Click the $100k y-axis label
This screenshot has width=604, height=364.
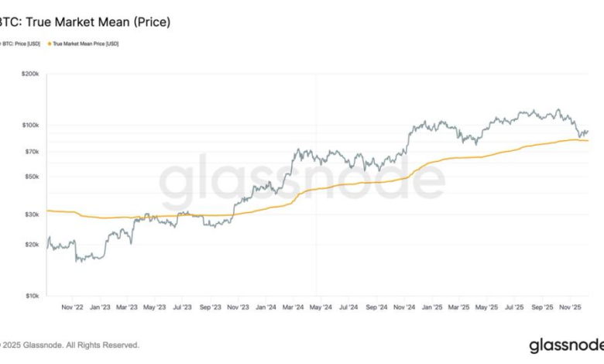pyautogui.click(x=29, y=125)
